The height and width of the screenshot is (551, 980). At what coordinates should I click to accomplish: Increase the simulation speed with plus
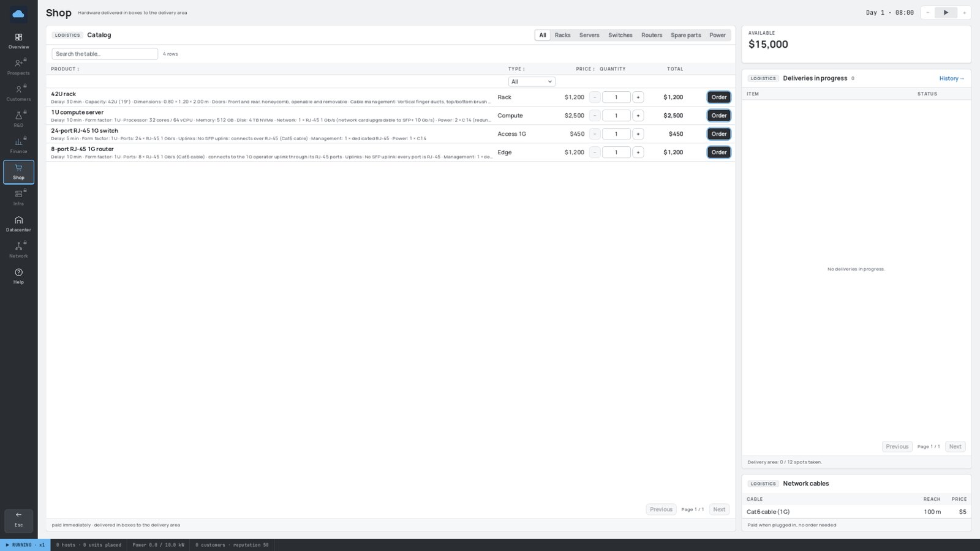point(964,12)
